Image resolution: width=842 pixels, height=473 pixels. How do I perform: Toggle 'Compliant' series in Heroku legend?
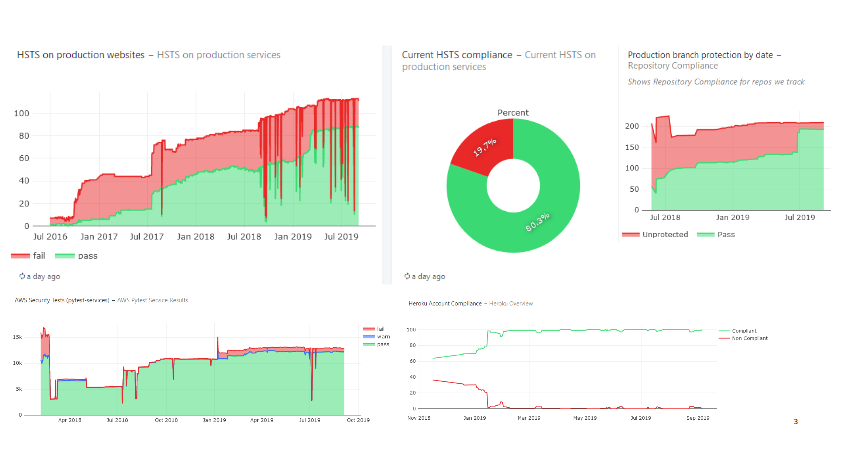coord(737,331)
